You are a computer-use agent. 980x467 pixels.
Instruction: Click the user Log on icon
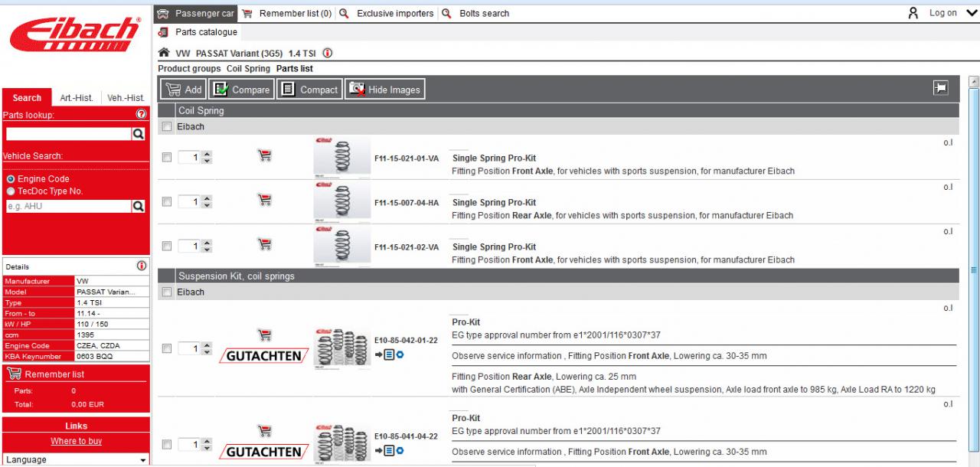pyautogui.click(x=913, y=13)
